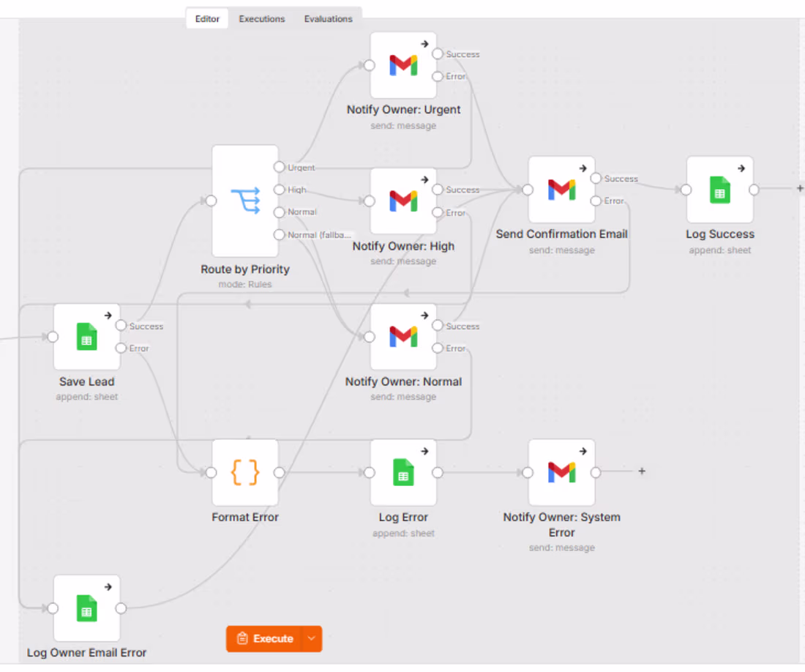Viewport: 805px width, 672px height.
Task: Click the Success output of Notify Owner: Normal
Action: coord(438,326)
